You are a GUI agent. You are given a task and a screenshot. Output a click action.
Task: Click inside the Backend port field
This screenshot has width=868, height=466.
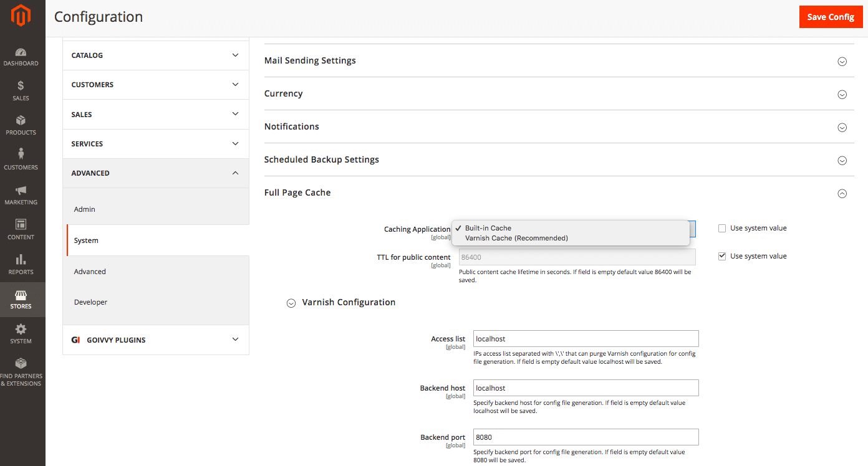tap(585, 437)
